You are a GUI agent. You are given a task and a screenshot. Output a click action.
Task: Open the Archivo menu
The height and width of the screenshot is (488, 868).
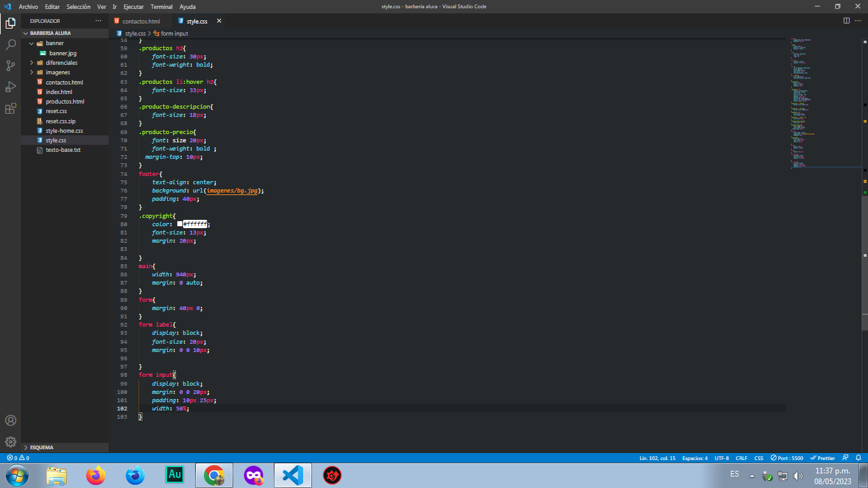29,6
